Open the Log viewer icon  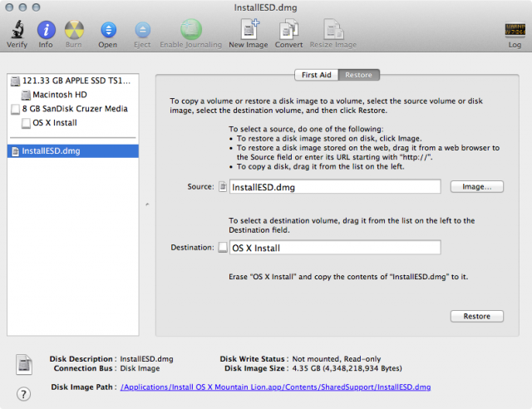pos(515,29)
